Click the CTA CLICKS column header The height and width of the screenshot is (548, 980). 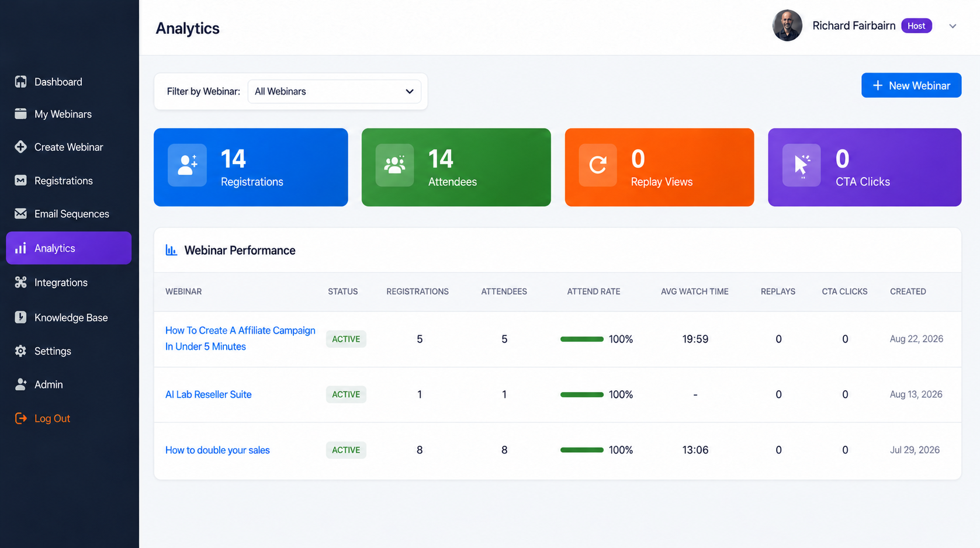844,292
